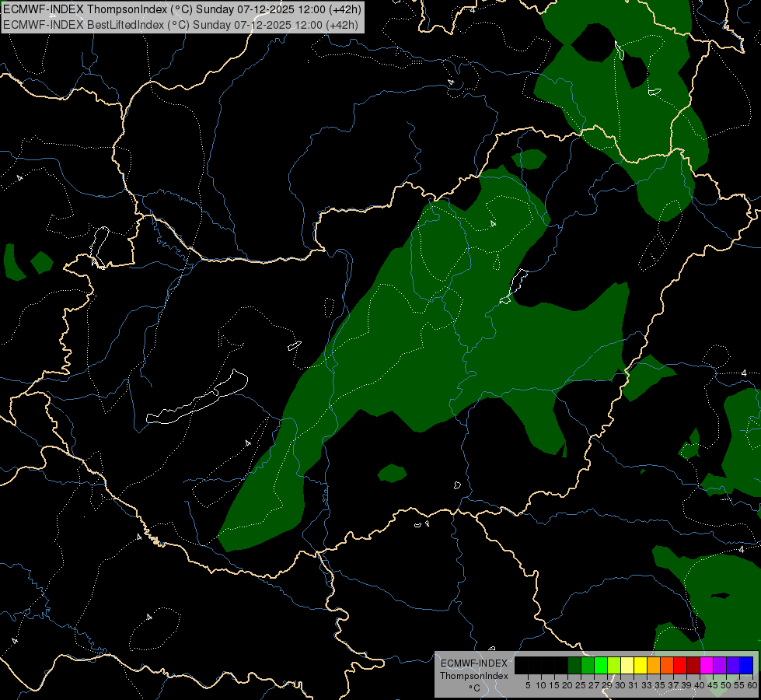
Task: Click the pure red 37-39 legend swatch
Action: click(680, 665)
